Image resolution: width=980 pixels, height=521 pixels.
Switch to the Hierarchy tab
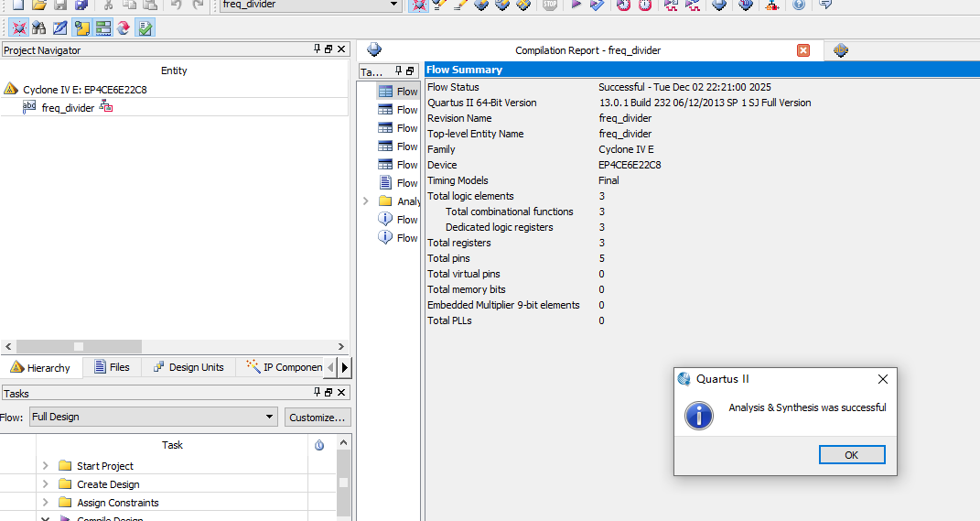(41, 367)
